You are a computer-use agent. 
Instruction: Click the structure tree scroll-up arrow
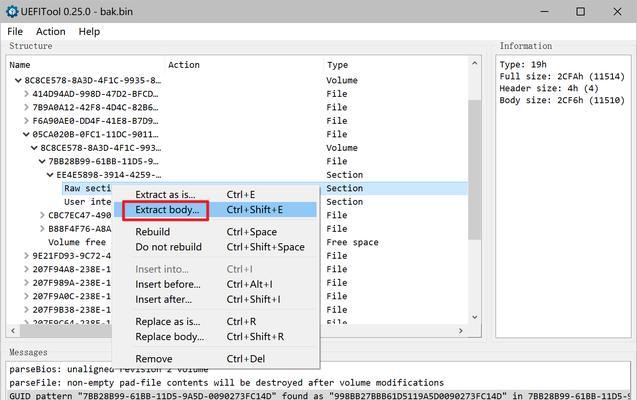point(474,64)
